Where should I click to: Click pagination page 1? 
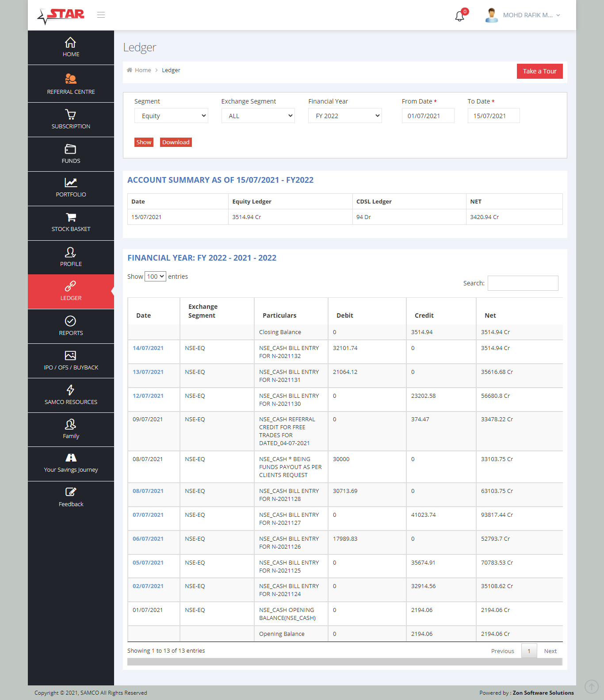point(529,651)
